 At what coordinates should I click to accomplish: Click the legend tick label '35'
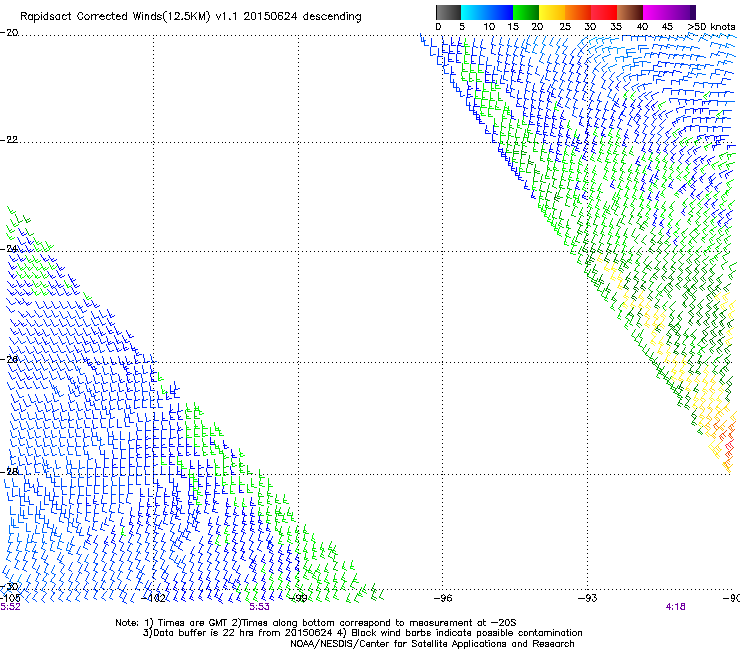[x=616, y=27]
